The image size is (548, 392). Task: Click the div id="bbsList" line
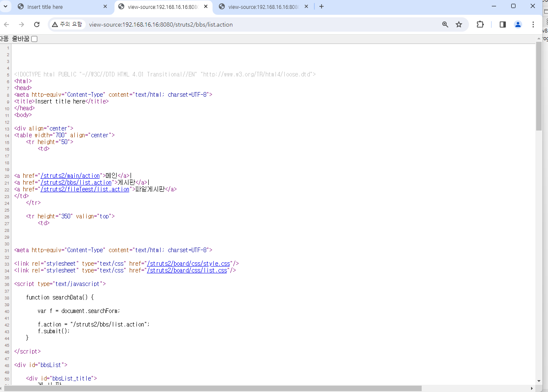41,365
